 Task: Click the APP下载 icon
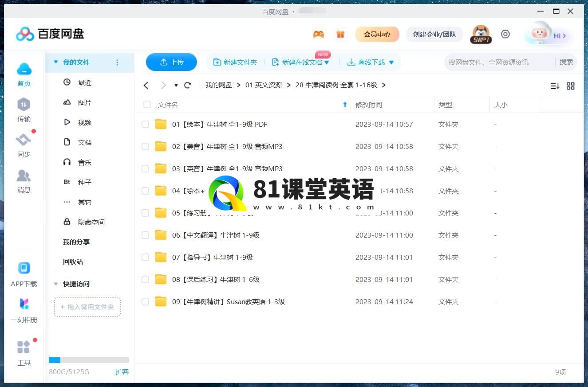pos(24,268)
